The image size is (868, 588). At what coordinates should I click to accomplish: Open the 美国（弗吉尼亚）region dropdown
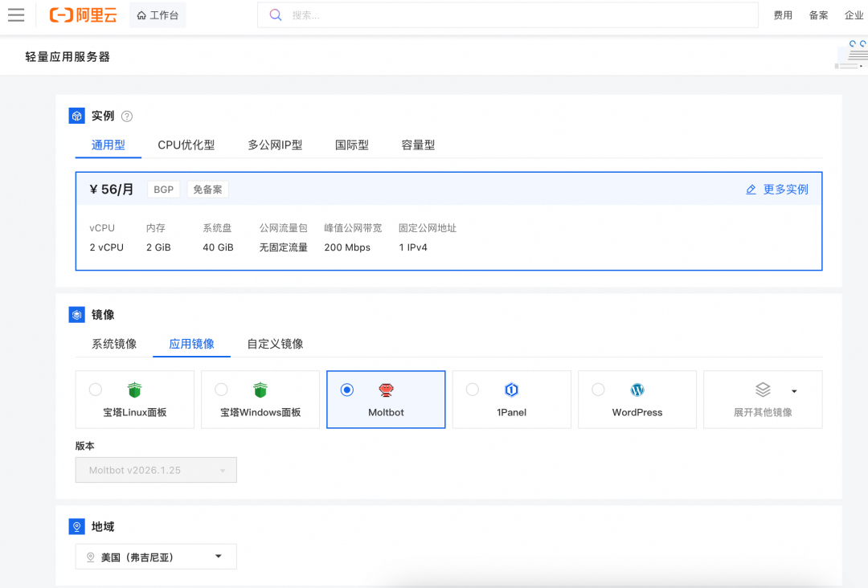155,556
